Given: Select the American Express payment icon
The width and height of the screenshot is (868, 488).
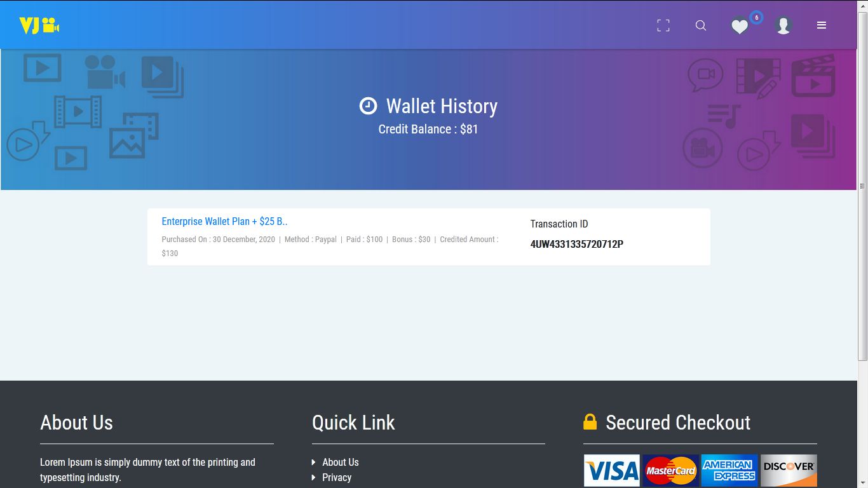Looking at the screenshot, I should (729, 470).
